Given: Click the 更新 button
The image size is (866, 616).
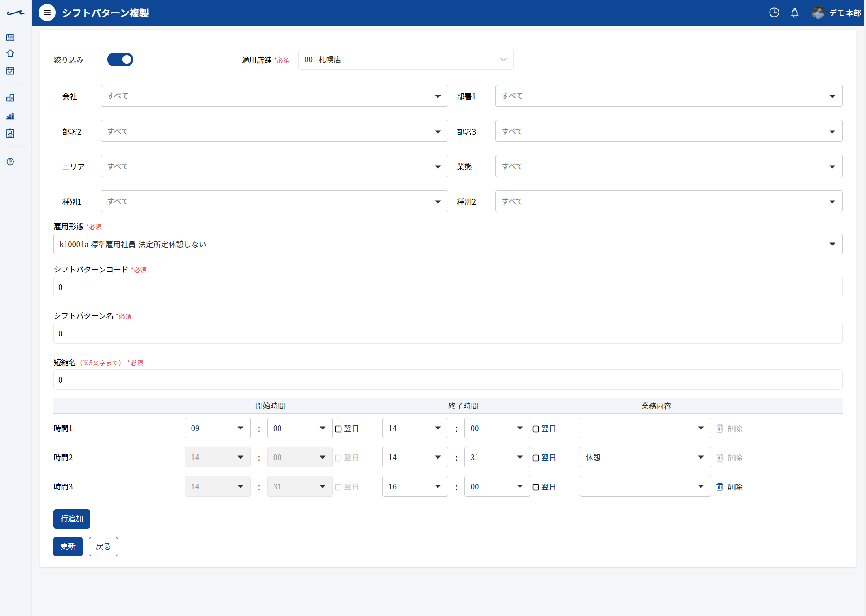Looking at the screenshot, I should point(68,546).
